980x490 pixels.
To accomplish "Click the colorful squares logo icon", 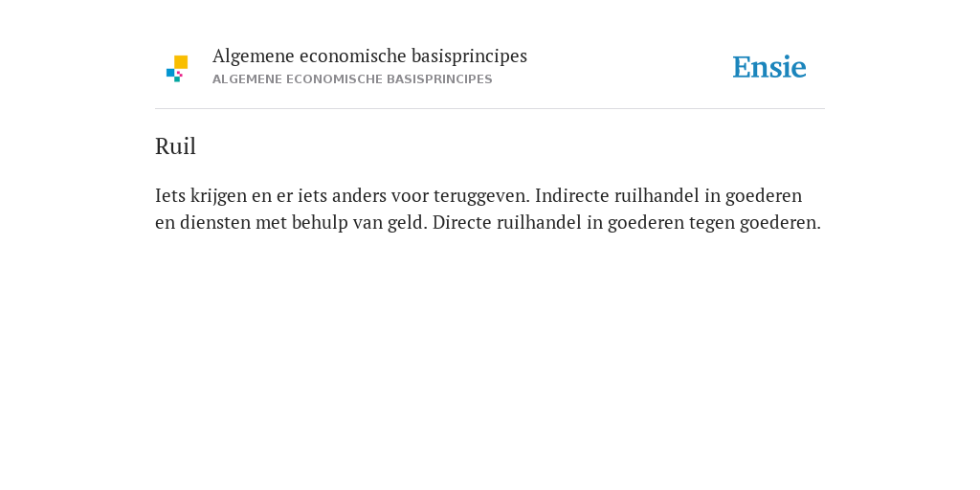I will 177,69.
